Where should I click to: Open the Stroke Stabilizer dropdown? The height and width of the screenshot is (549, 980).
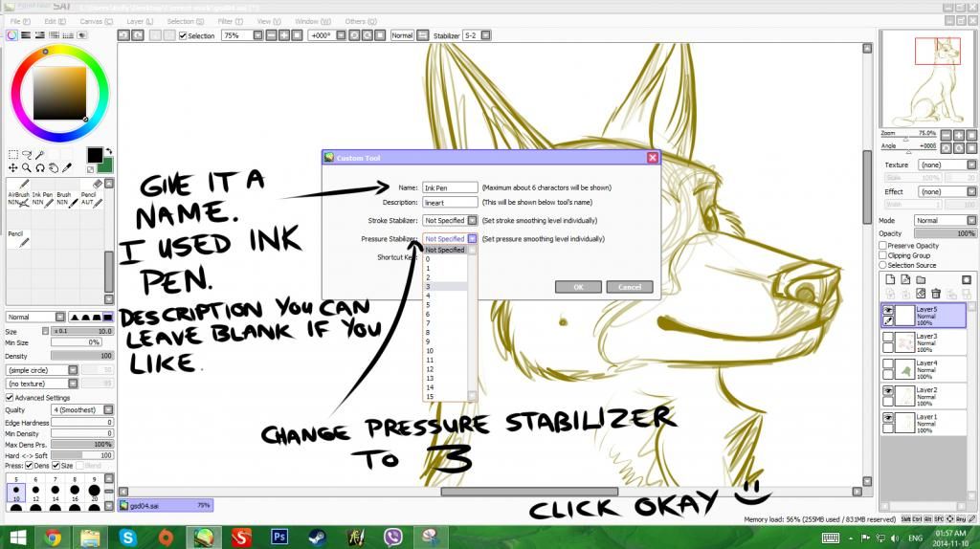472,220
